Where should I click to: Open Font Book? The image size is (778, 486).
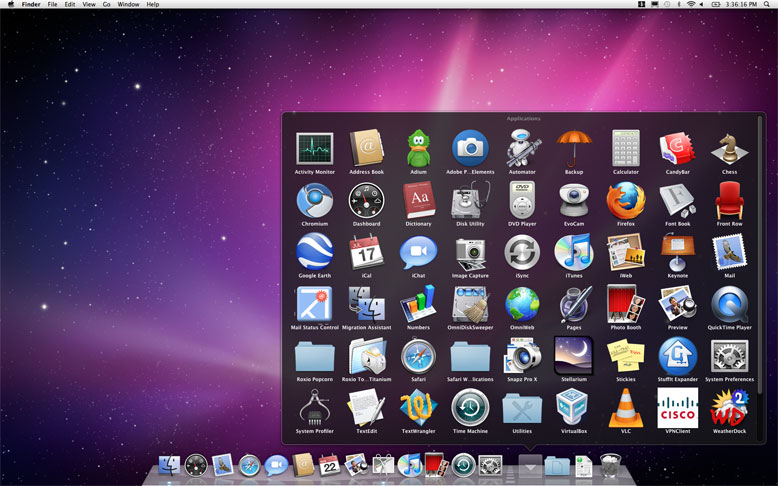[x=677, y=200]
